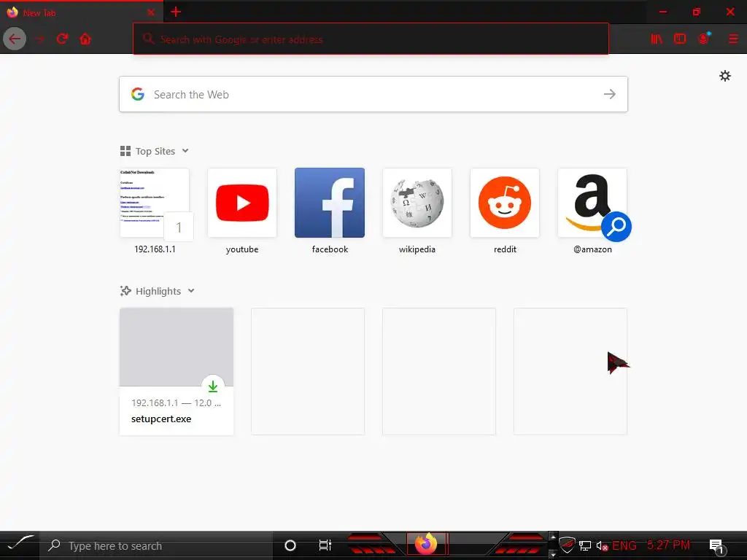Open the network tray icon

pyautogui.click(x=585, y=545)
